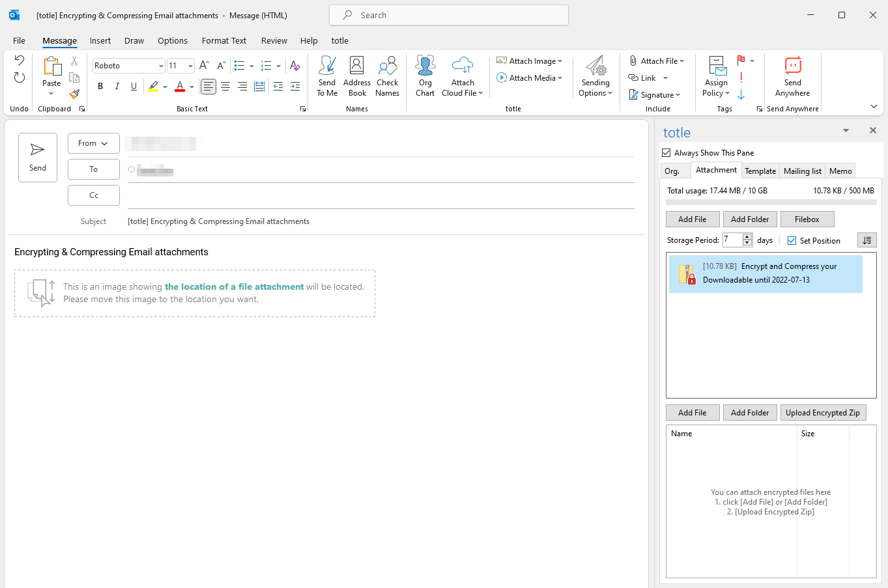Open the Org Chart
The width and height of the screenshot is (888, 588).
coord(425,76)
